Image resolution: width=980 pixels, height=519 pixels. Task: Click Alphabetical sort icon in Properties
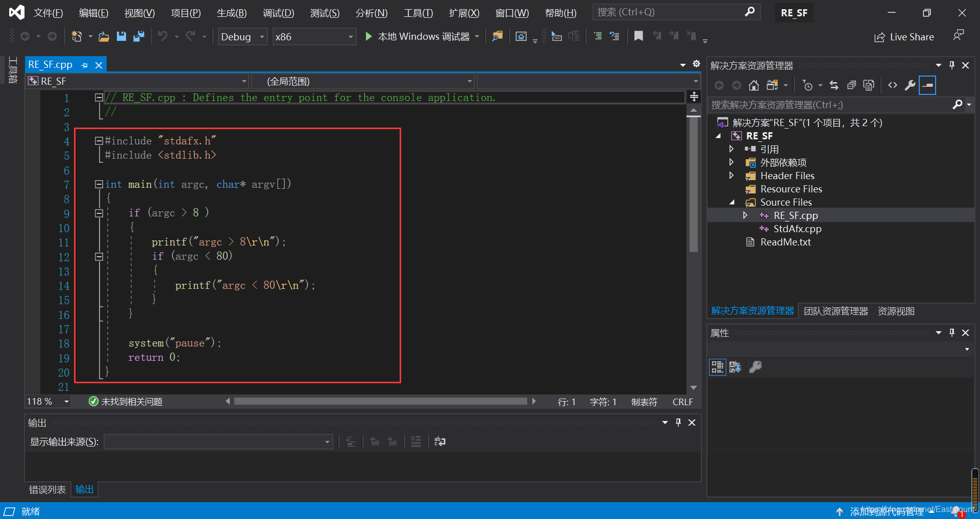pos(735,367)
